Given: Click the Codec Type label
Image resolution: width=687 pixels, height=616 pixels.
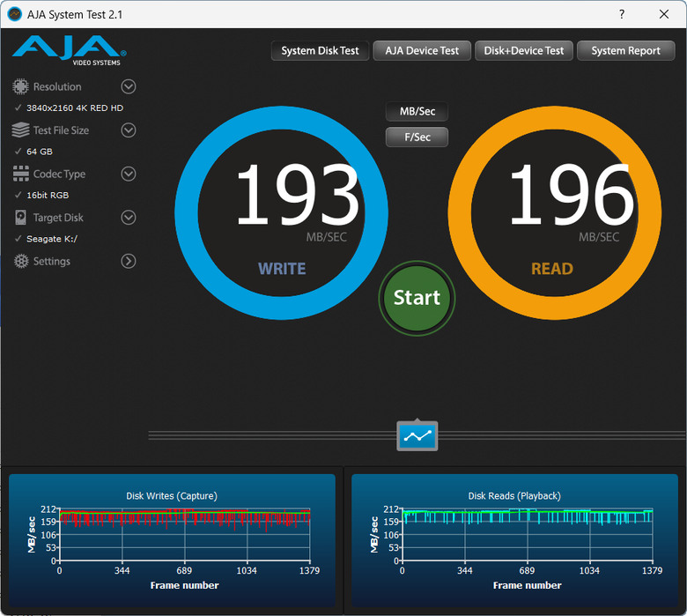Looking at the screenshot, I should [x=60, y=174].
